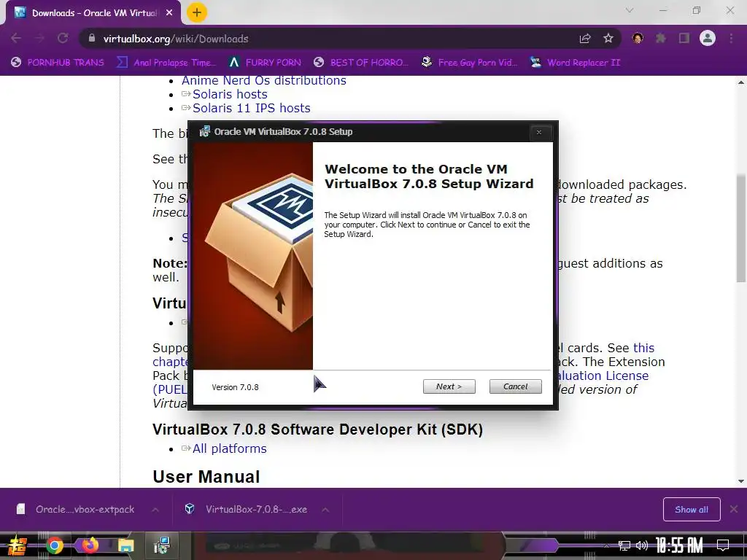Viewport: 747px width, 560px height.
Task: Click the 10:55 AM taskbar clock
Action: (679, 545)
